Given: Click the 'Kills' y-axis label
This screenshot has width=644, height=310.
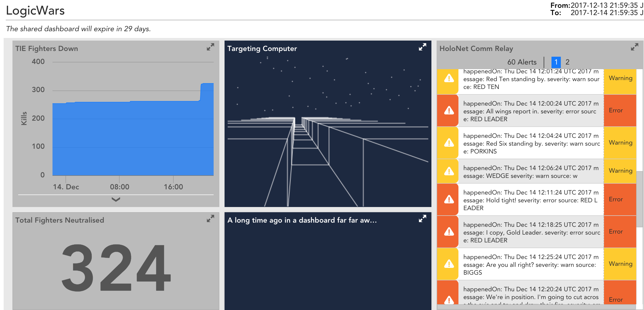Looking at the screenshot, I should [24, 119].
